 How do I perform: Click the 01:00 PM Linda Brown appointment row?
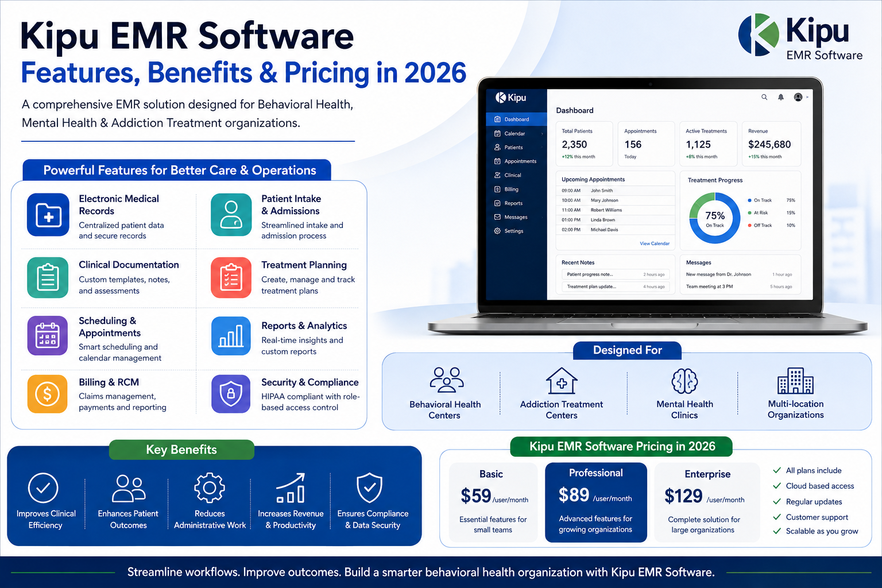(x=616, y=220)
